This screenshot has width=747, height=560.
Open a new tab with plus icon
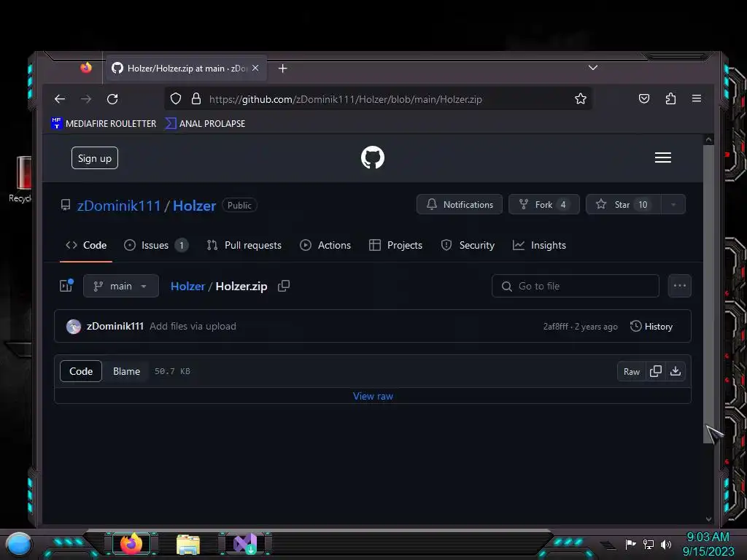pyautogui.click(x=282, y=69)
